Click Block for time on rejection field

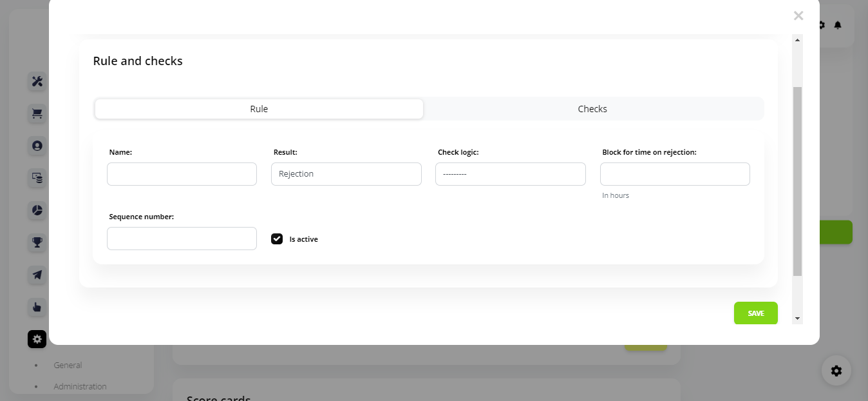[x=675, y=174]
